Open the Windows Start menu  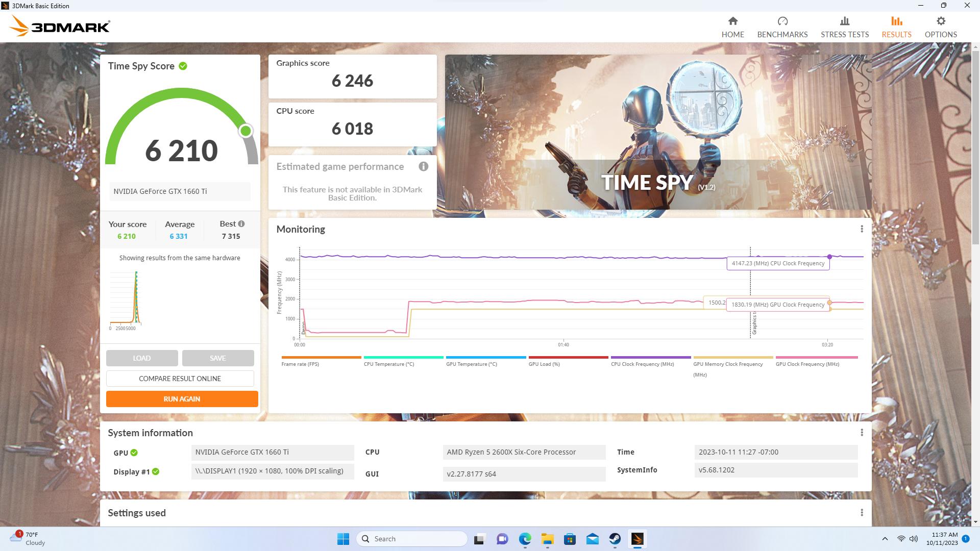point(343,539)
